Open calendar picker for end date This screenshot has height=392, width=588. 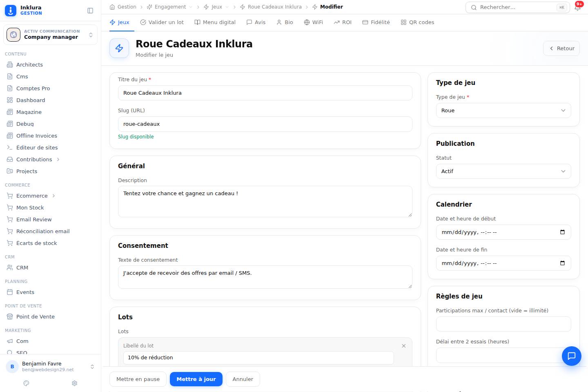(562, 263)
